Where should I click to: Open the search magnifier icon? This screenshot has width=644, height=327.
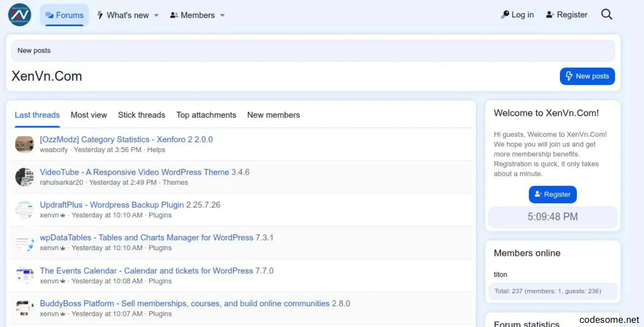606,15
